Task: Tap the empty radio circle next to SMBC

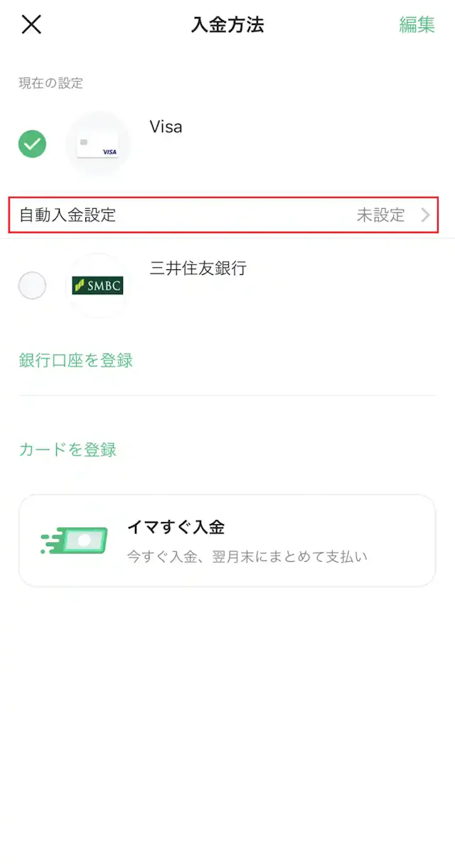Action: point(31,286)
